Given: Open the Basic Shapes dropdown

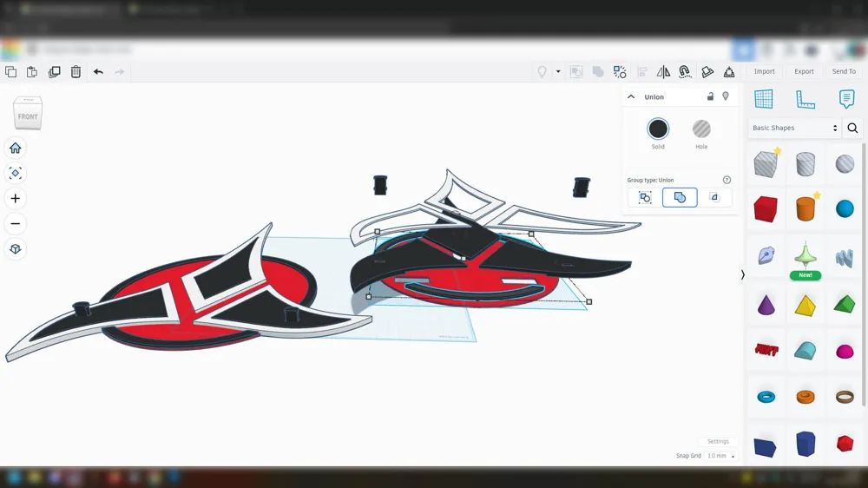Looking at the screenshot, I should click(794, 128).
